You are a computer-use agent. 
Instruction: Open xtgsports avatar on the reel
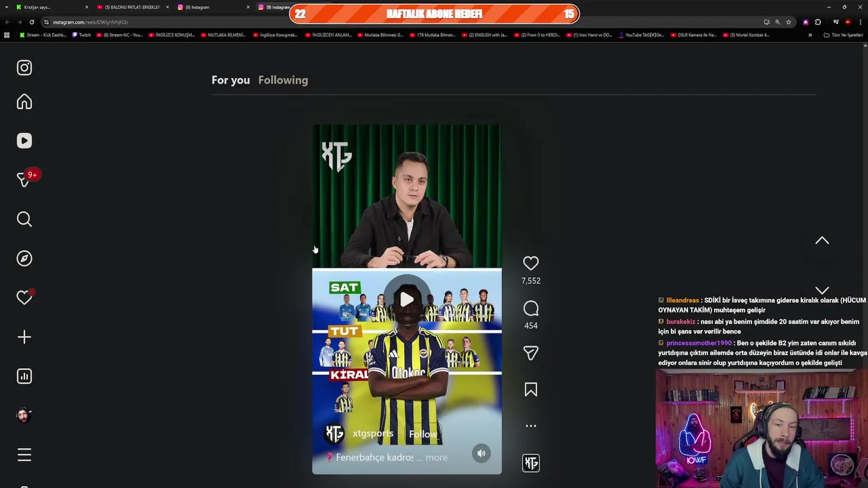(x=334, y=434)
